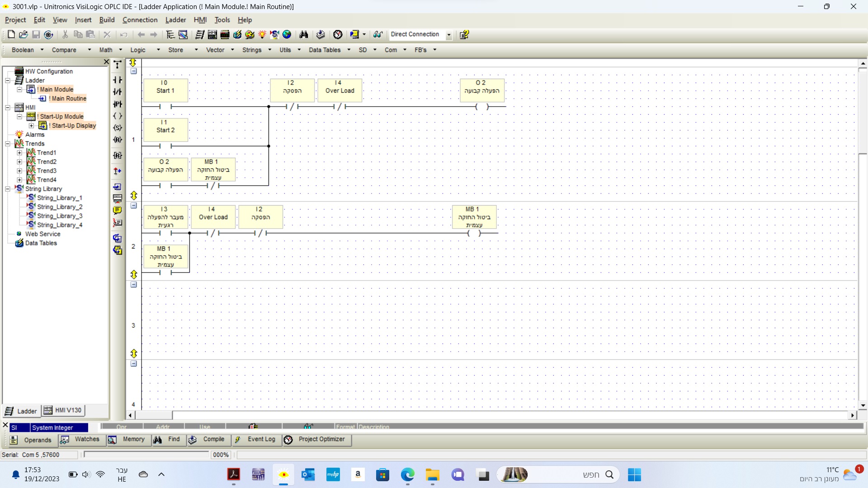Click the clock icon in the toolbar
The height and width of the screenshot is (488, 868).
pyautogui.click(x=338, y=34)
